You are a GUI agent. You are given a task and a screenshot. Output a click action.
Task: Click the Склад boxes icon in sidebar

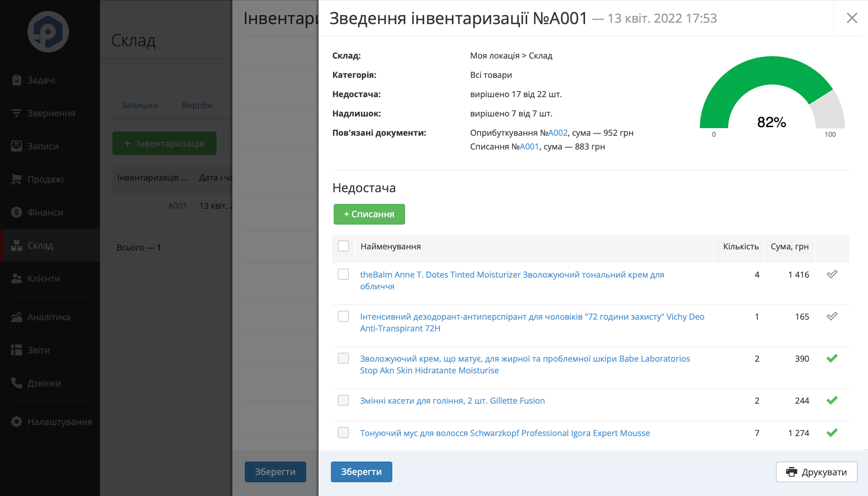click(x=16, y=245)
